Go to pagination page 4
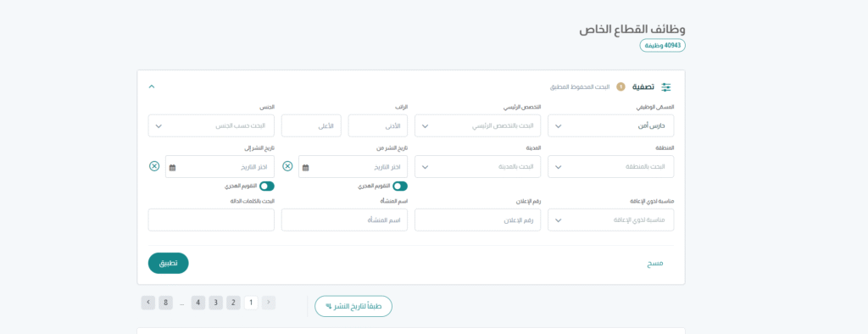 pos(198,303)
